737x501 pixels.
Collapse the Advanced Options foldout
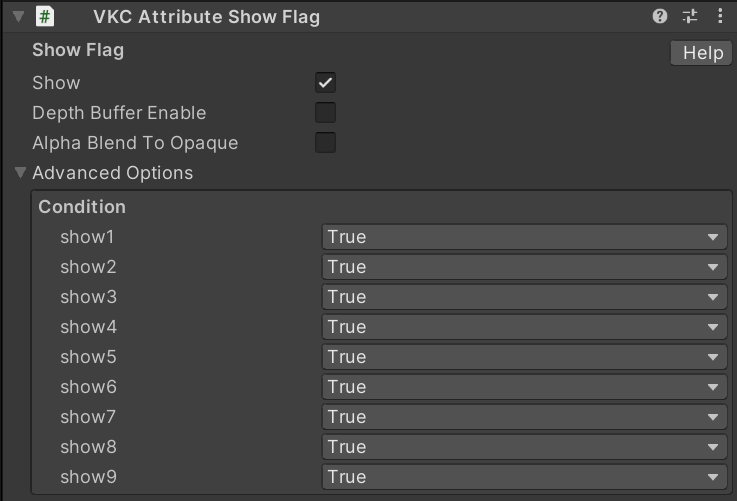click(20, 173)
